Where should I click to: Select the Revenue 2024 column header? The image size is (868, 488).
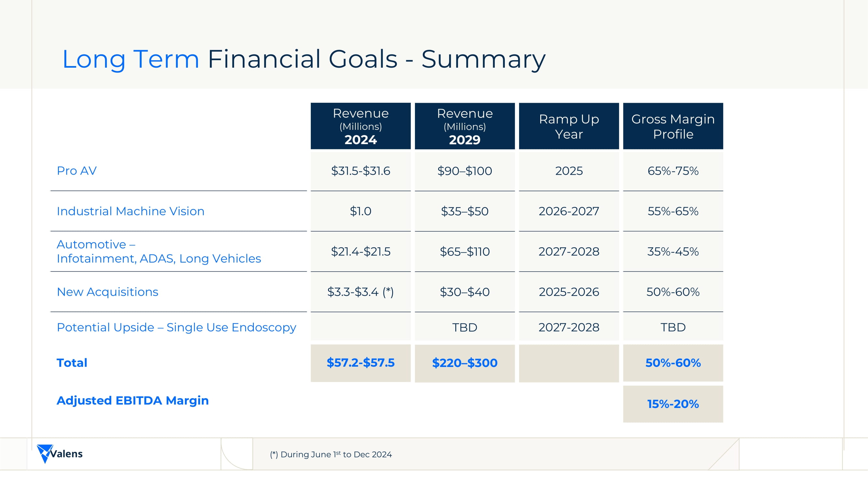click(x=361, y=126)
